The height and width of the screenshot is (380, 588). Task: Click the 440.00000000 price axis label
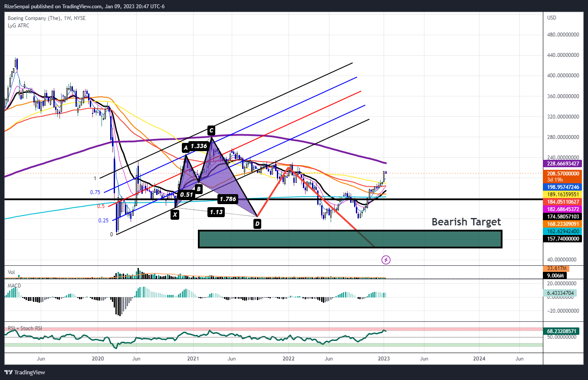click(x=564, y=56)
